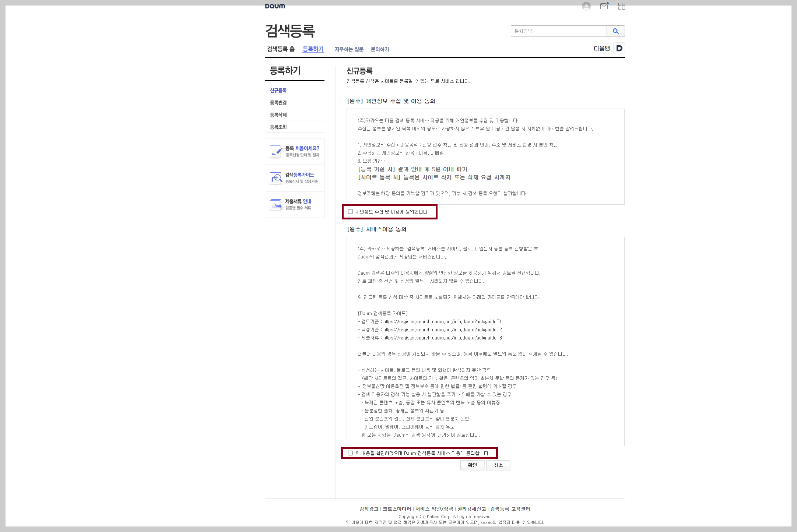
Task: Open the Daum app D icon
Action: click(619, 49)
